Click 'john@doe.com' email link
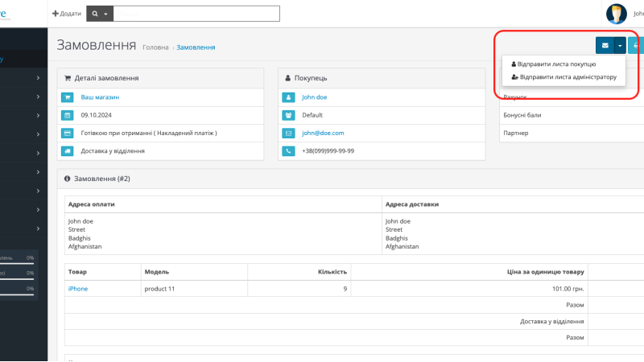Viewport: 644px width, 362px height. coord(323,133)
